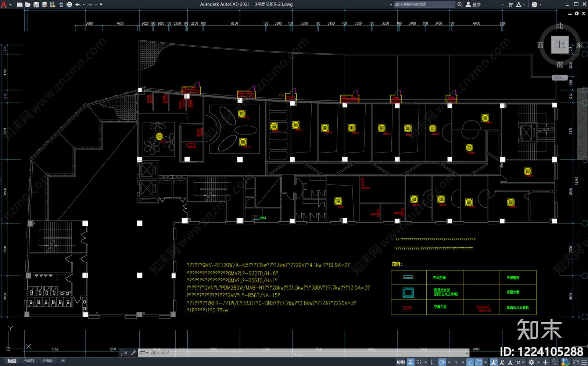
Task: Expand the object snap settings dropdown arrow
Action: (x=485, y=362)
